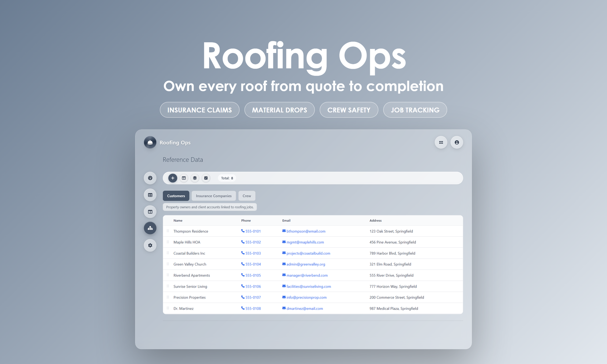Click the layers grouping toolbar icon
Image resolution: width=607 pixels, height=364 pixels.
pos(195,178)
